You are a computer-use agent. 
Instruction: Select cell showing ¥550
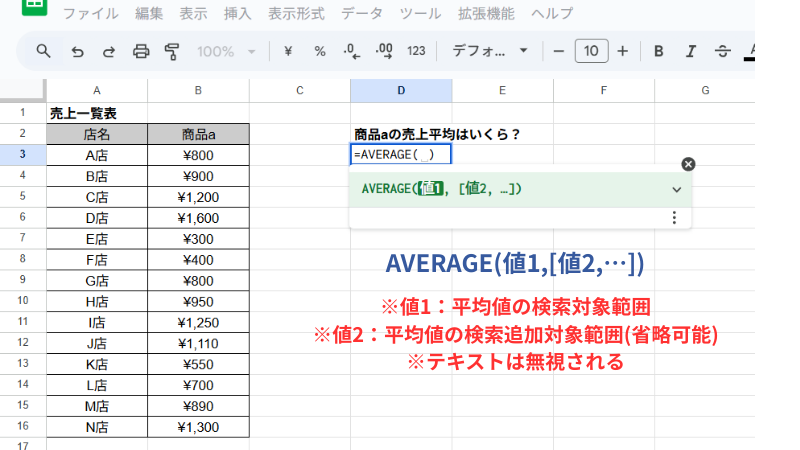coord(198,364)
